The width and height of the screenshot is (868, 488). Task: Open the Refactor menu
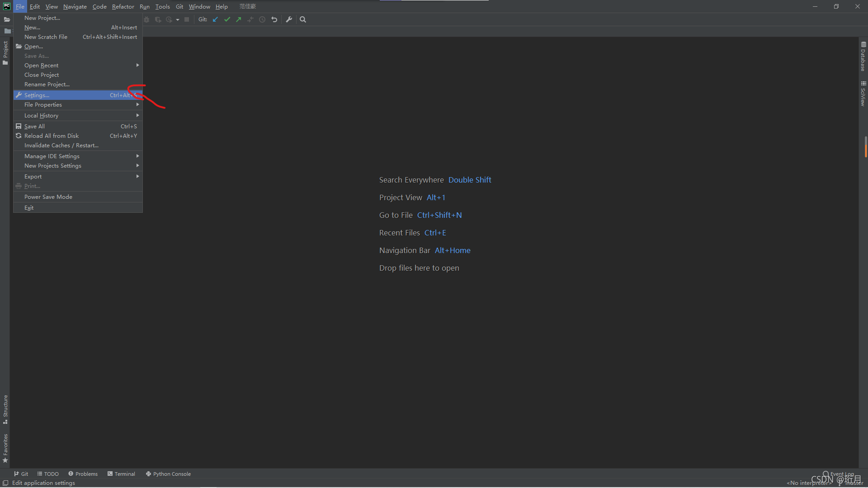point(123,7)
